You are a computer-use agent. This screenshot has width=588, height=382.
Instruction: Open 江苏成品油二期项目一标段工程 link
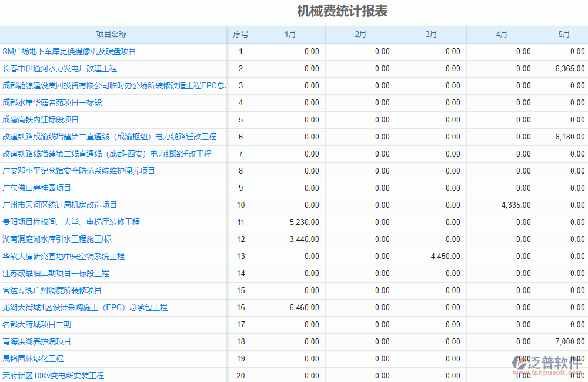tap(56, 273)
